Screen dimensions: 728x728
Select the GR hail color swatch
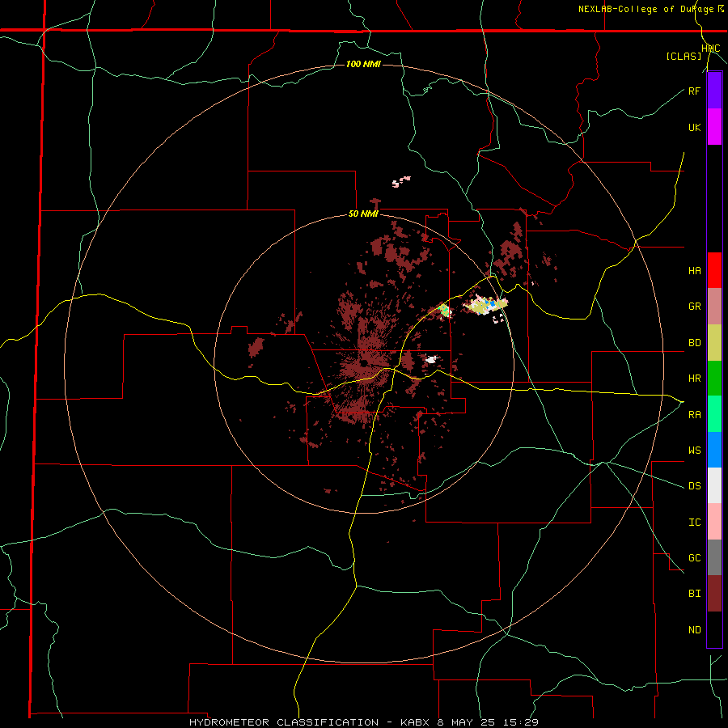(714, 307)
